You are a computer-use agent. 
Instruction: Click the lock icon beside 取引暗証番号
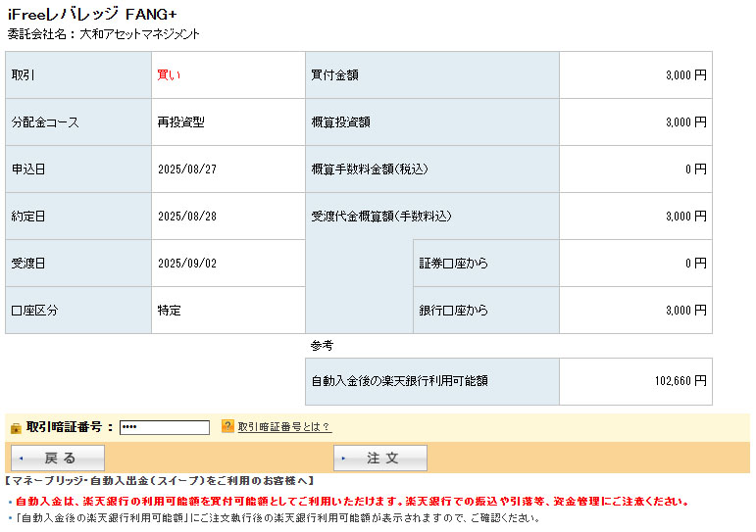click(x=16, y=427)
